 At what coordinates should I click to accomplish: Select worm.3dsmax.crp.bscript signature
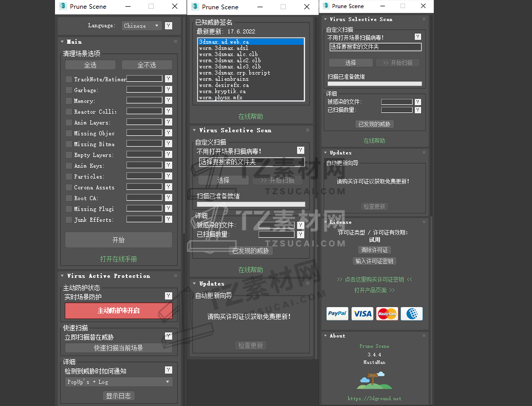click(x=251, y=73)
